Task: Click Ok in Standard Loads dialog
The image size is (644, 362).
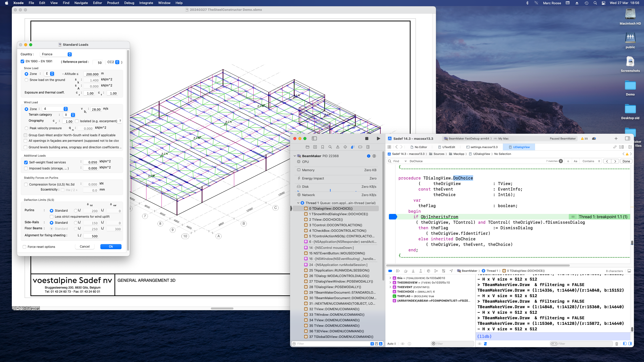Action: click(x=111, y=247)
